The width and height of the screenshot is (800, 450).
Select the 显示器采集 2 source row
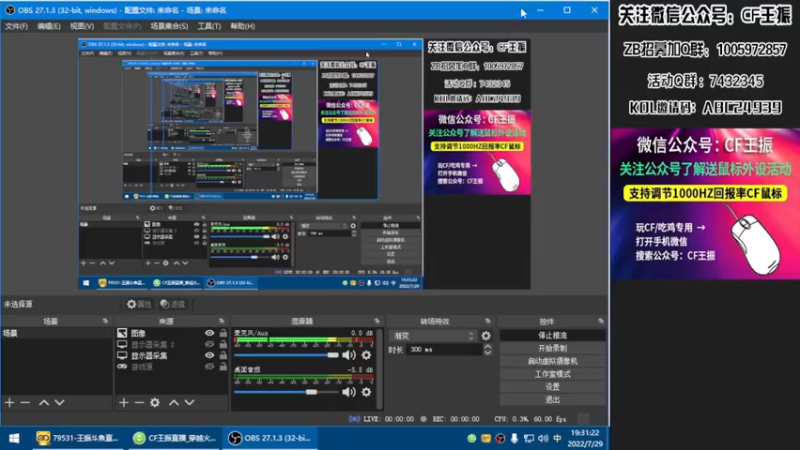click(171, 344)
